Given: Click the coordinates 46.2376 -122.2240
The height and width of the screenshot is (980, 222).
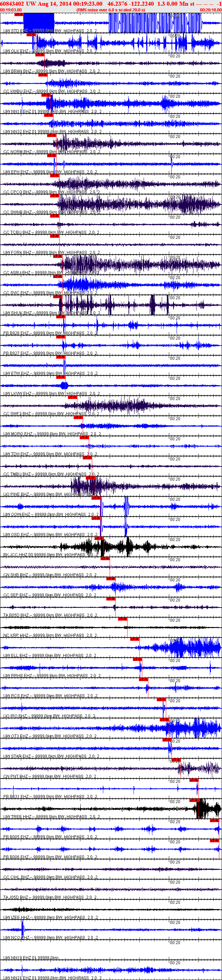Looking at the screenshot, I should [x=131, y=3].
